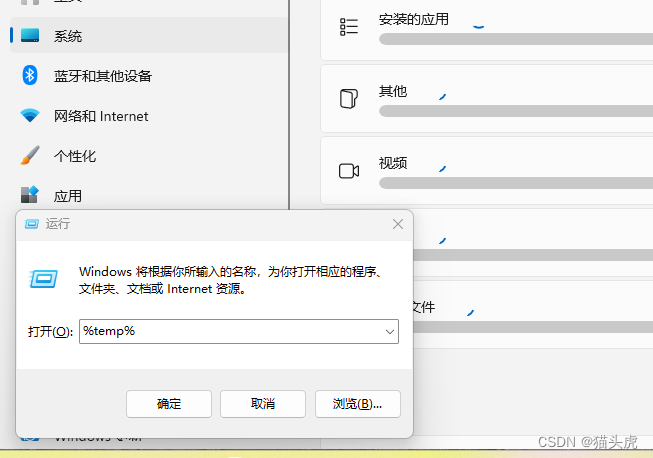Open the 视频 storage entry

pos(487,171)
